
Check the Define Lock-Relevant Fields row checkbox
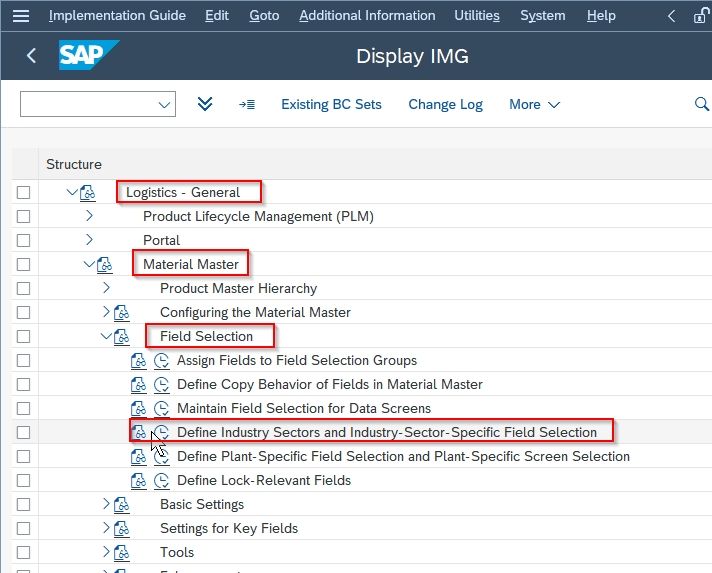[24, 481]
